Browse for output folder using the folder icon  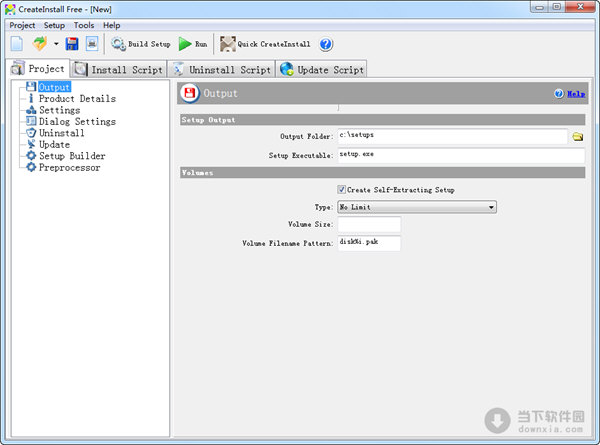578,137
